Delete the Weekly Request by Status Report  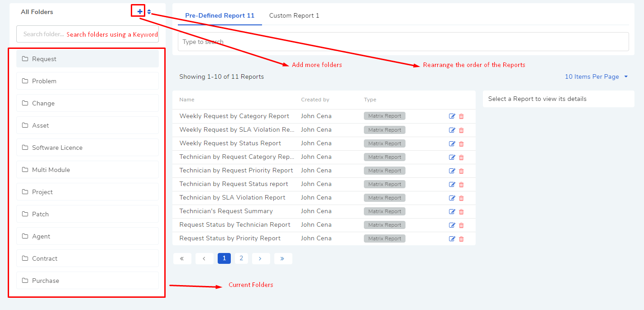pyautogui.click(x=461, y=143)
